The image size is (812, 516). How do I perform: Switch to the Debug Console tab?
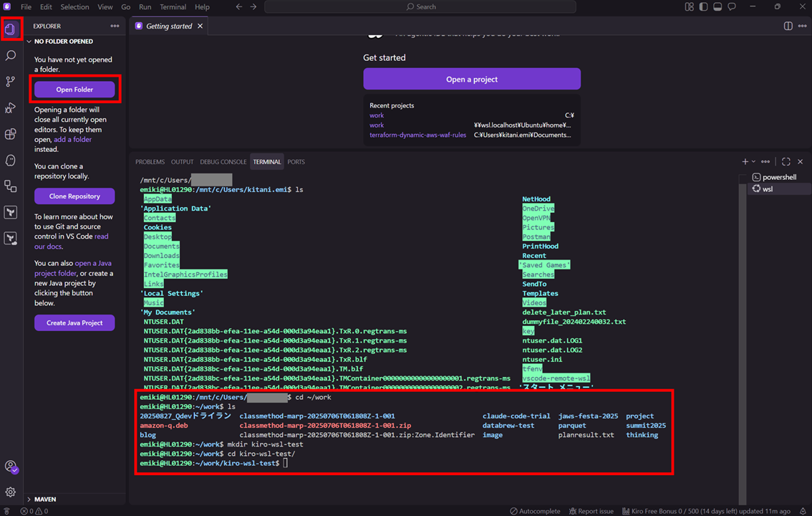[x=223, y=162]
